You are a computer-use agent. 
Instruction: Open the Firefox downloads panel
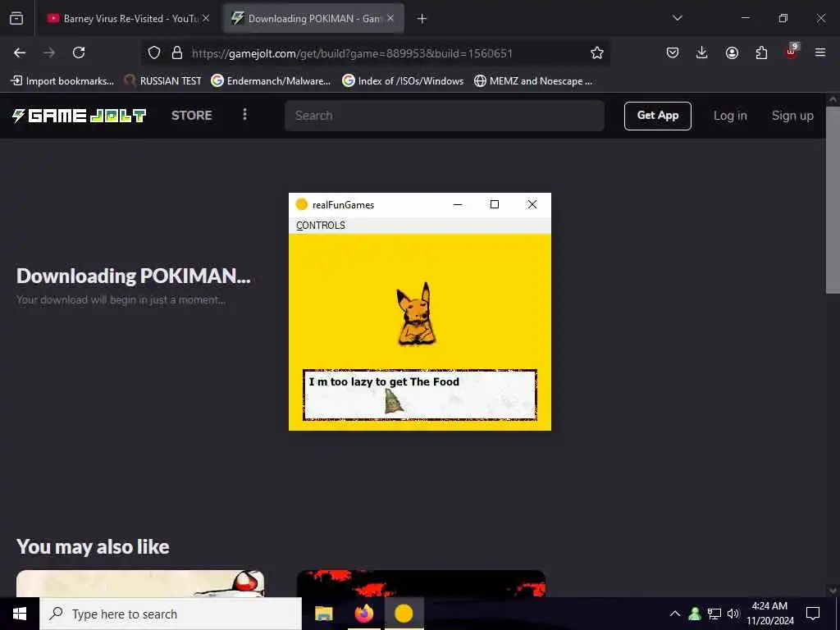click(702, 52)
